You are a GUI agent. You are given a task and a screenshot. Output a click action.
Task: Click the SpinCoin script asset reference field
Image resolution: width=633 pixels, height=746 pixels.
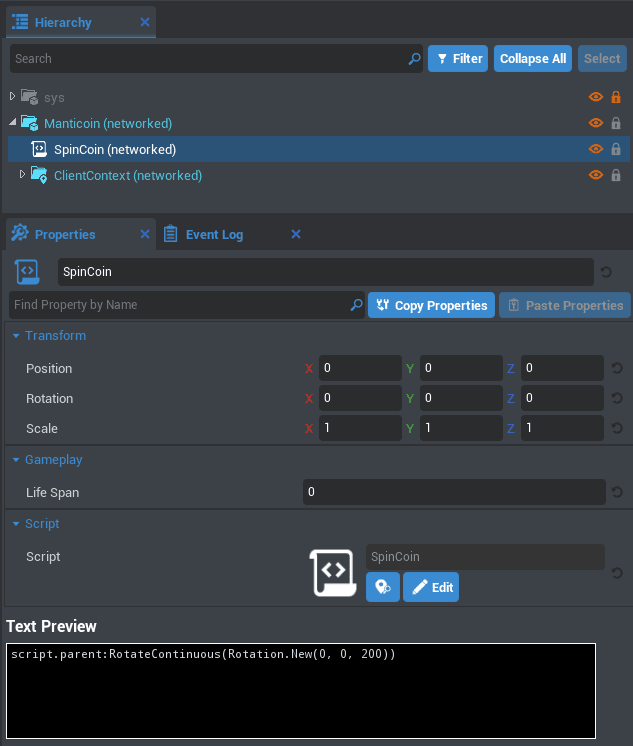pyautogui.click(x=485, y=557)
